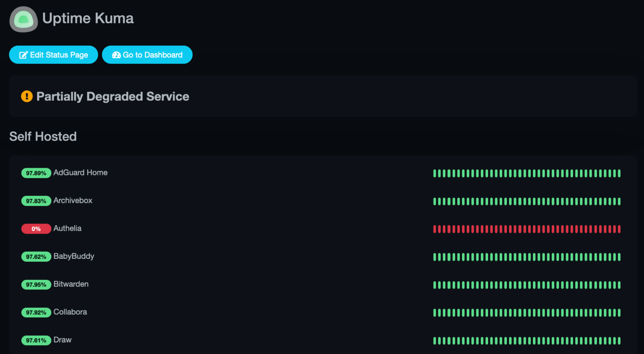644x354 pixels.
Task: Click the Uptime Kuma logo icon
Action: 23,19
